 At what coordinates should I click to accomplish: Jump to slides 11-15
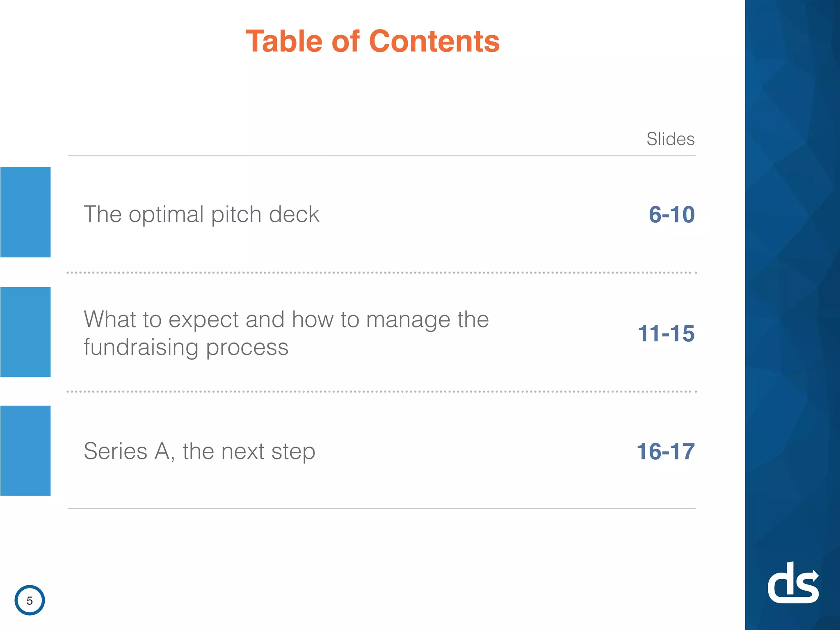[x=666, y=333]
